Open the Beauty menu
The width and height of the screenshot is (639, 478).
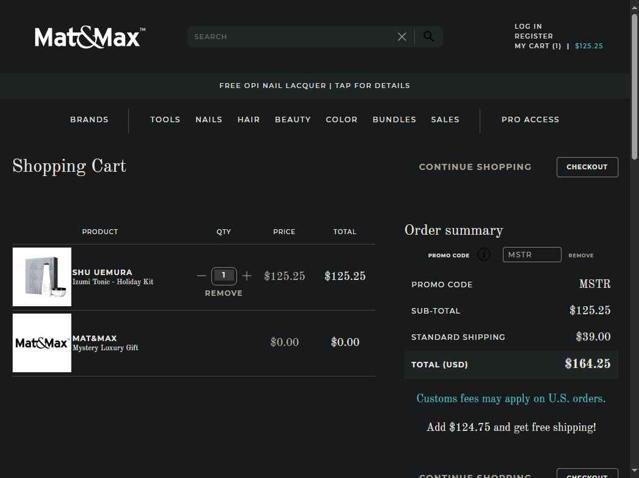pyautogui.click(x=293, y=119)
